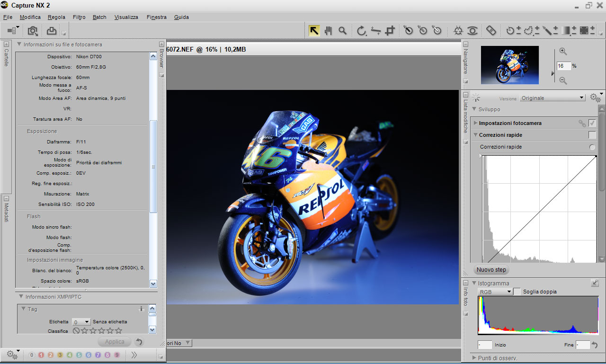Open the Lista modifiche gear settings
Screen dimensions: 606x364
(596, 98)
